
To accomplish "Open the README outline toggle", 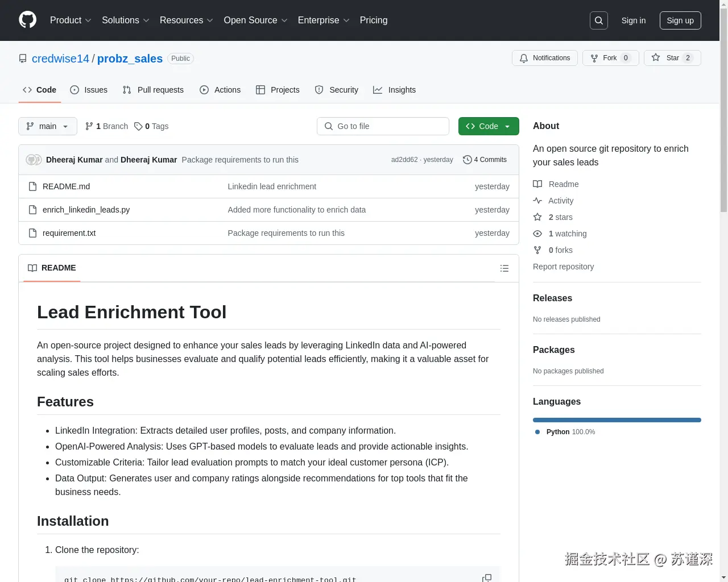I will [504, 268].
